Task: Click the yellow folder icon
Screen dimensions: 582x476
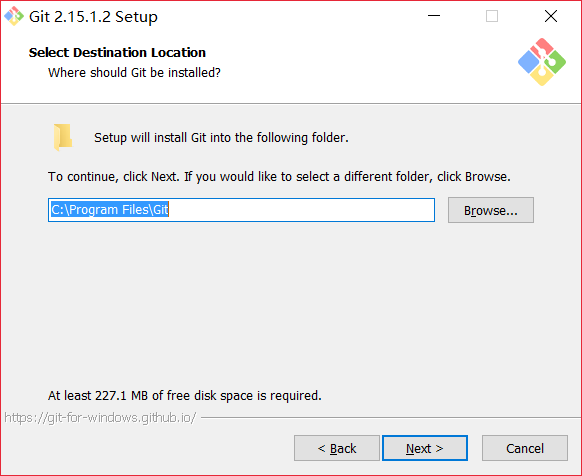Action: click(62, 137)
